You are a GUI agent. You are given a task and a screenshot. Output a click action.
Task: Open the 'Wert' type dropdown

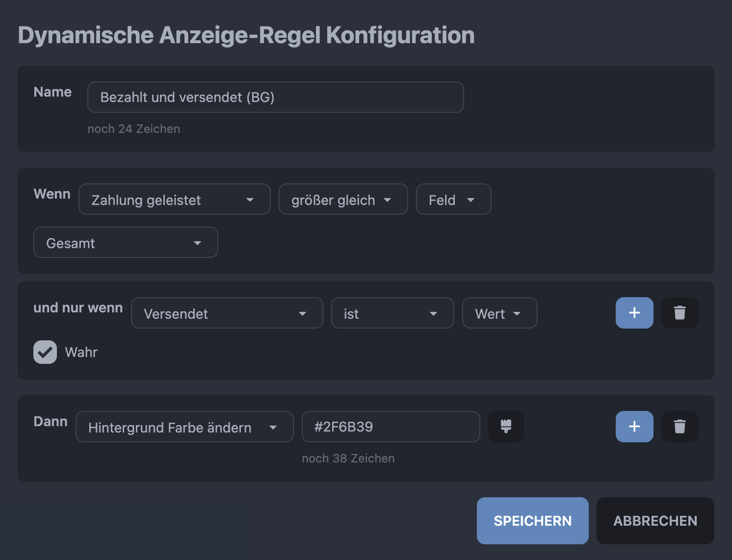pyautogui.click(x=499, y=313)
